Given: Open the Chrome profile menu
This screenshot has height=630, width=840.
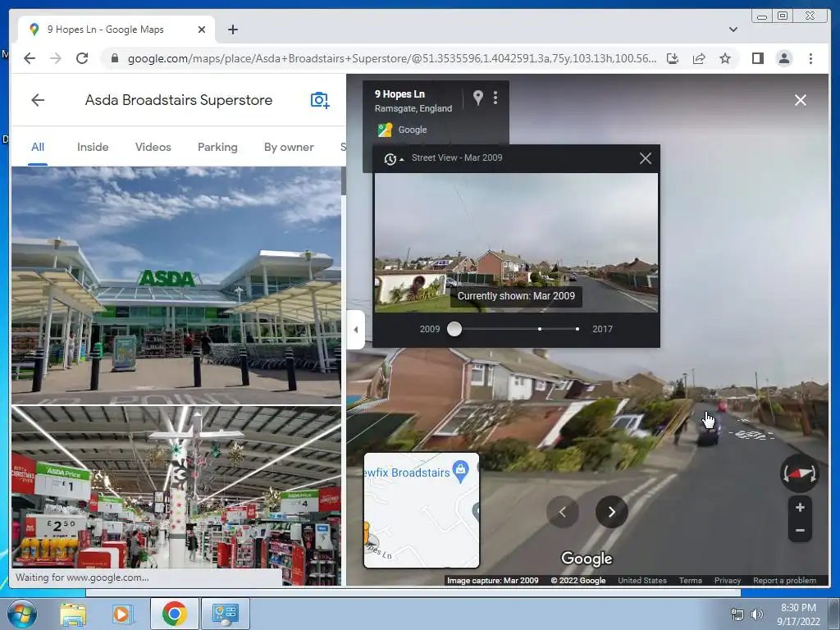Looking at the screenshot, I should point(783,58).
